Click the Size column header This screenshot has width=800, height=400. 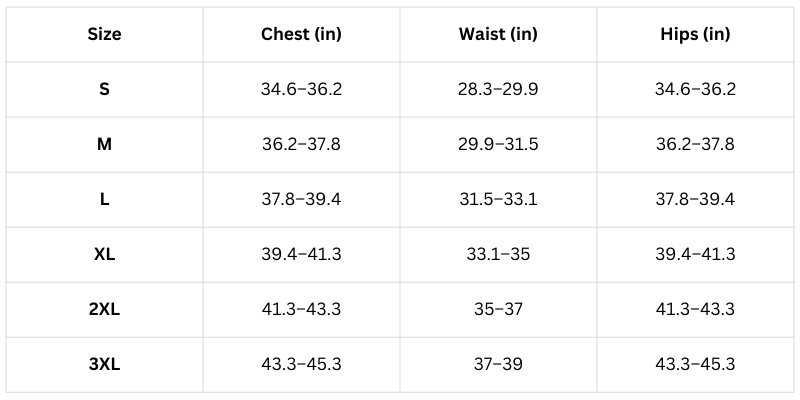coord(104,35)
